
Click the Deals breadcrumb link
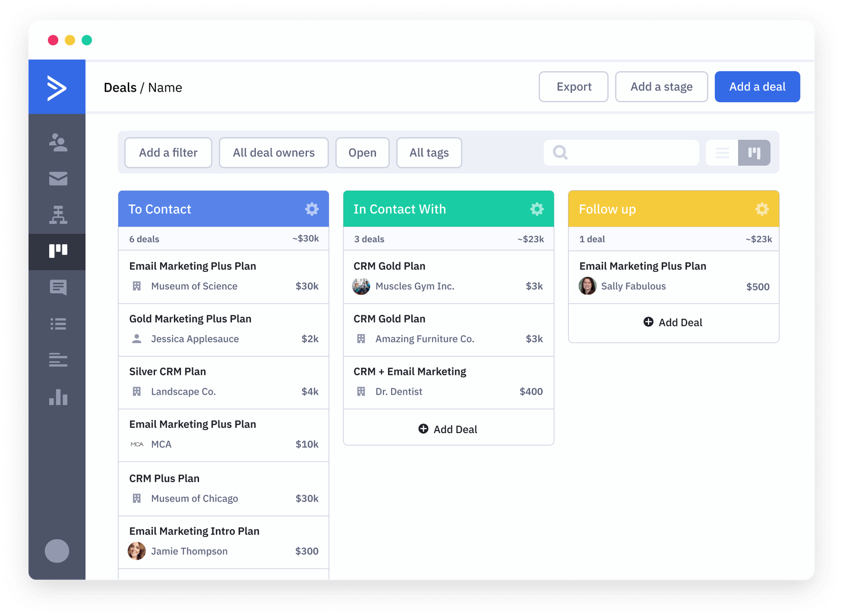(120, 88)
